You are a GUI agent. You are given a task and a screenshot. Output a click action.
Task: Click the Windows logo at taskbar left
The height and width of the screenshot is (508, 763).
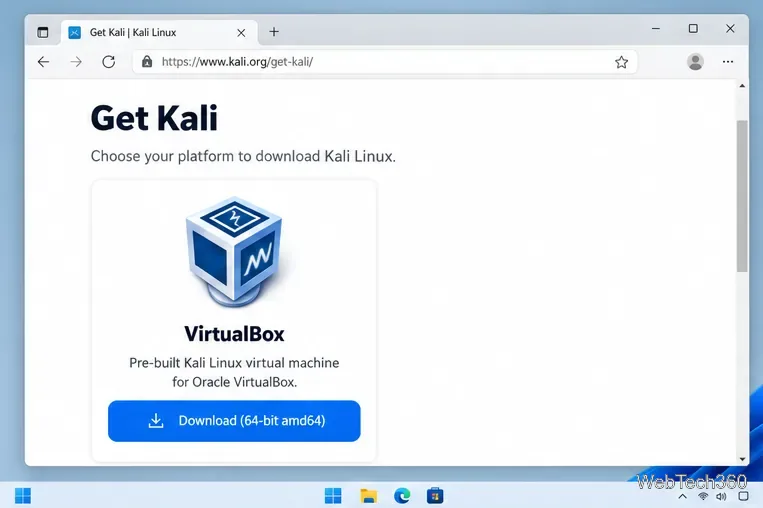[x=23, y=496]
